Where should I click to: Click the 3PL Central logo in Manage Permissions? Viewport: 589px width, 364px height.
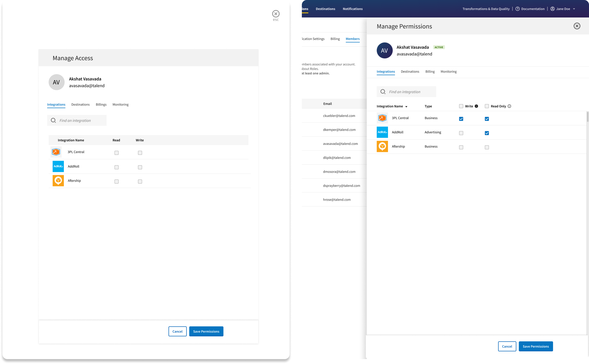(x=382, y=118)
